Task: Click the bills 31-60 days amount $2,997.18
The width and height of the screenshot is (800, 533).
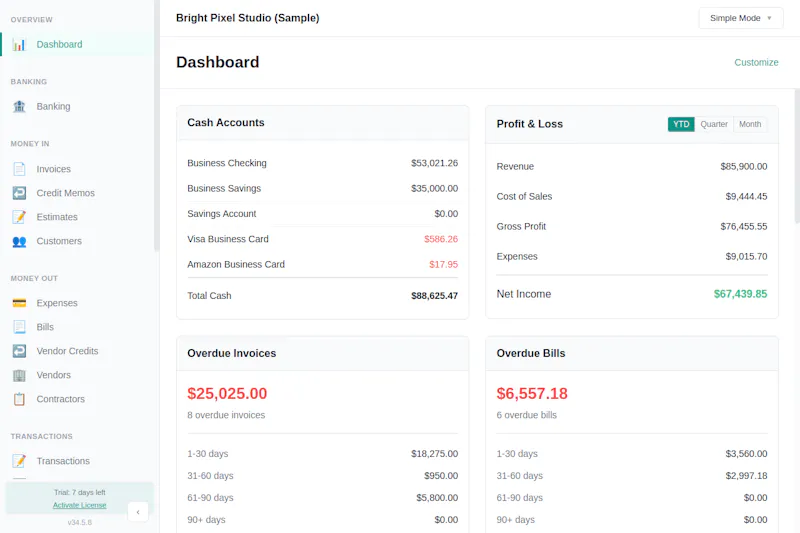Action: pyautogui.click(x=746, y=475)
